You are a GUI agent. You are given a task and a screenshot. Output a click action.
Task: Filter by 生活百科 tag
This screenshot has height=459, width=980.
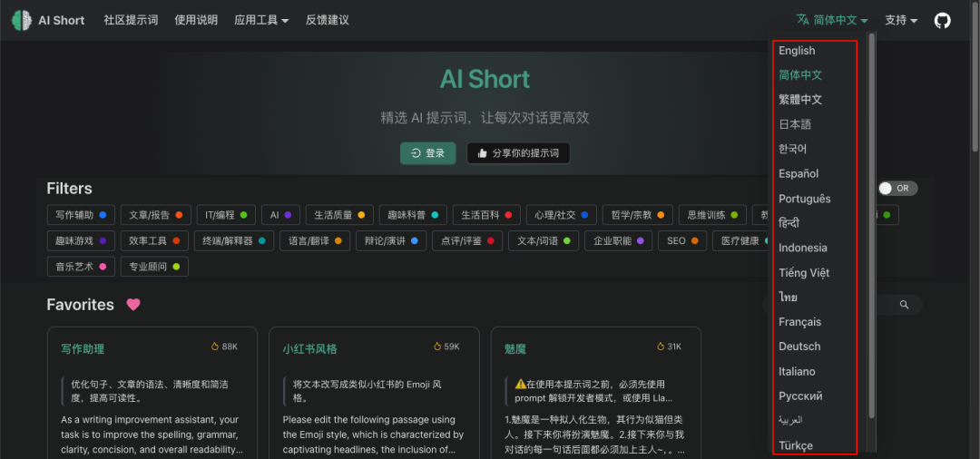[x=487, y=215]
